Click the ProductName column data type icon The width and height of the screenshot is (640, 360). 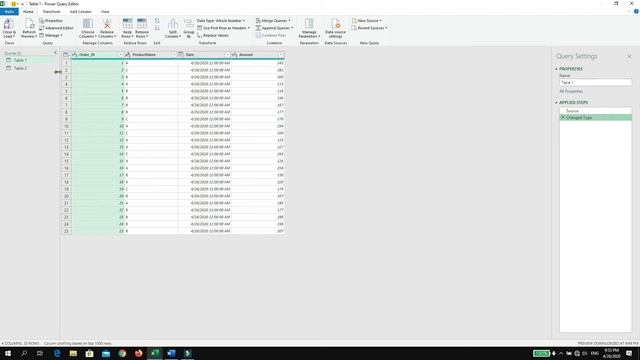coord(128,54)
